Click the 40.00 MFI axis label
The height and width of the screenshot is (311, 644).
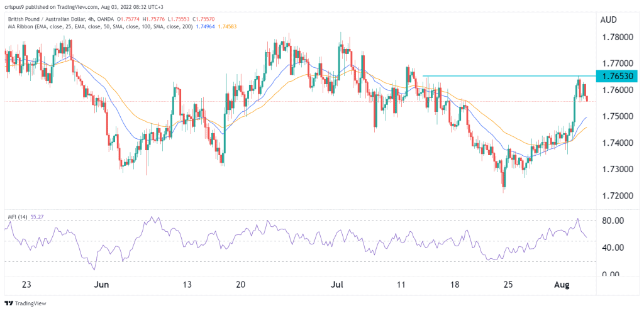coord(614,248)
